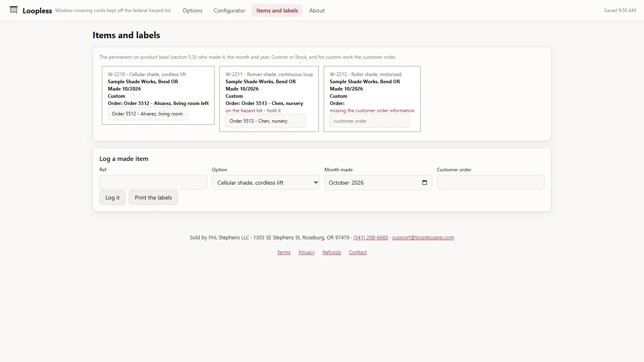Screen dimensions: 644x362
Task: Click 'missing the customer order information' warning
Action: click(372, 111)
